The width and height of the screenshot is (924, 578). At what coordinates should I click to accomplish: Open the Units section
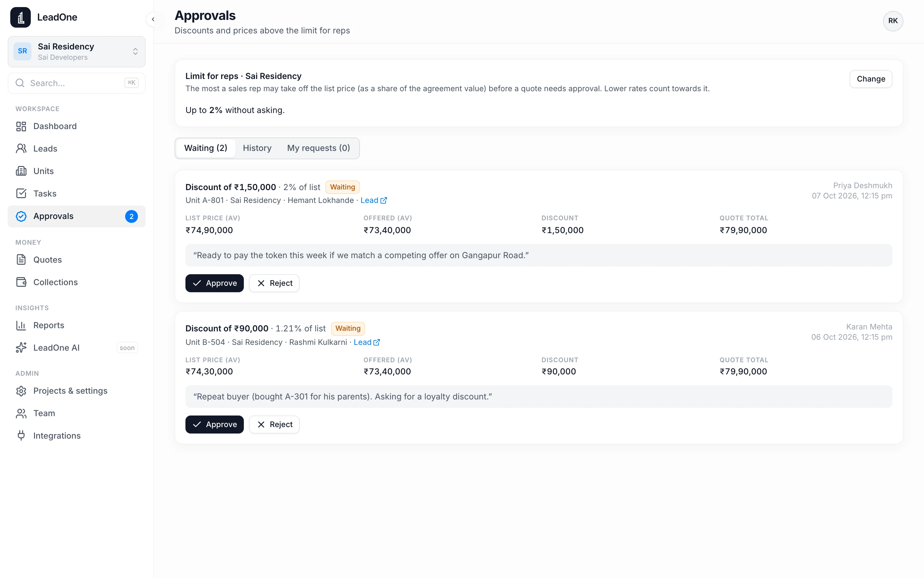76,171
